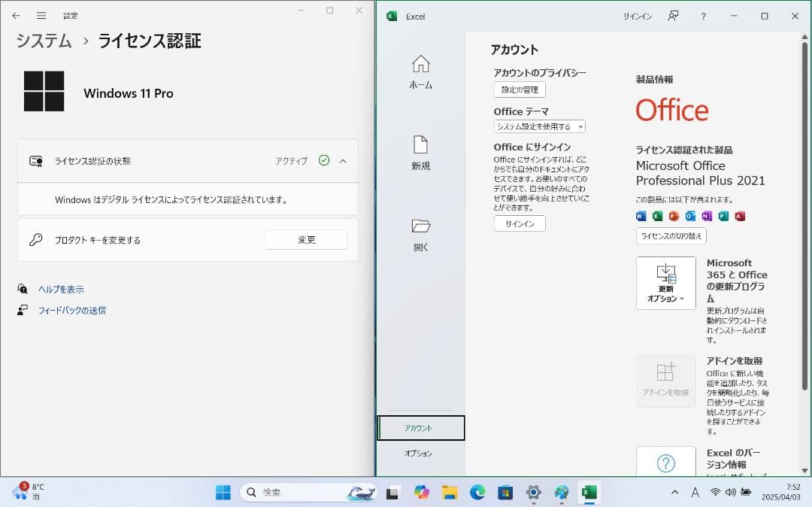Click the OneNote product icon
The width and height of the screenshot is (812, 507).
tap(707, 216)
